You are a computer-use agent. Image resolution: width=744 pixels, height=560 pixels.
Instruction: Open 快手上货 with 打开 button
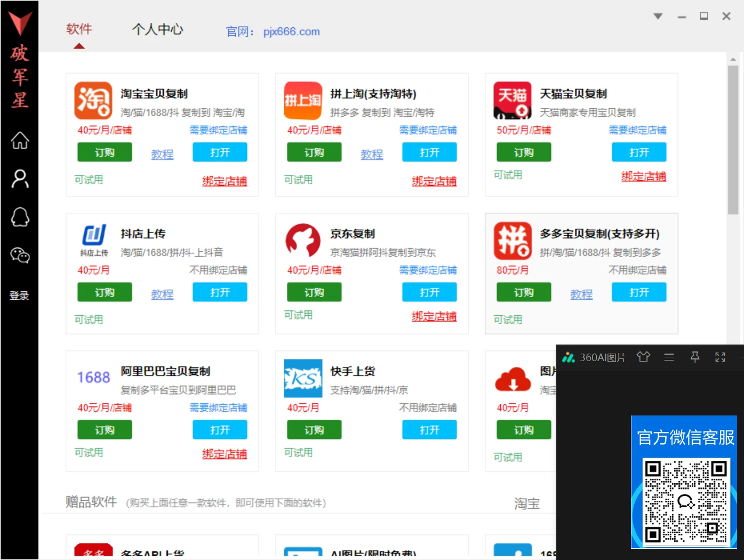click(429, 430)
